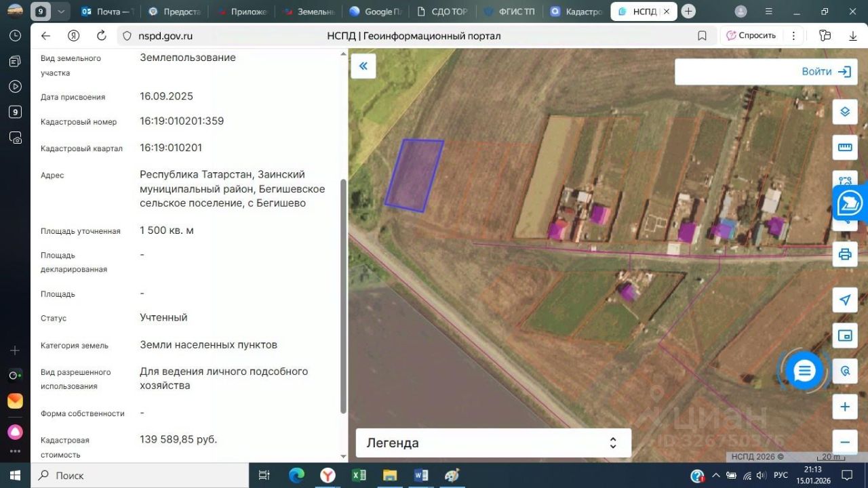Add a new sidebar item
Image resolution: width=868 pixels, height=488 pixels.
pyautogui.click(x=15, y=350)
